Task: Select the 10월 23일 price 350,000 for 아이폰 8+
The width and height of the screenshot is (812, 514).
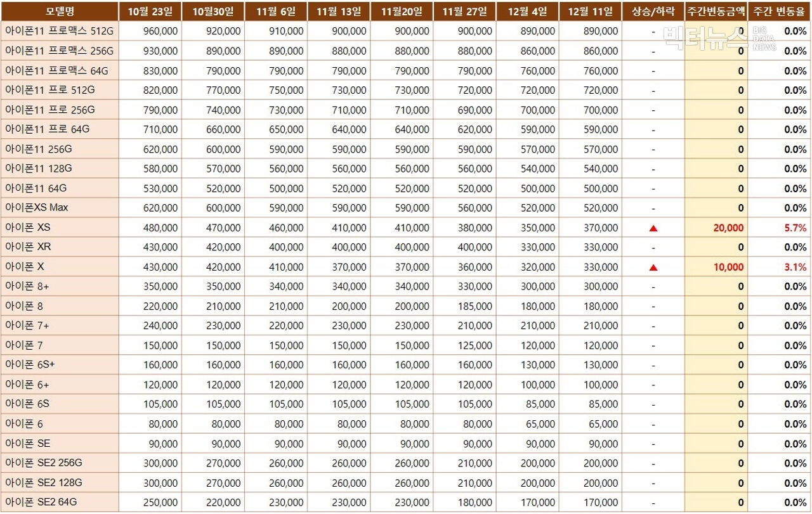Action: click(x=150, y=286)
